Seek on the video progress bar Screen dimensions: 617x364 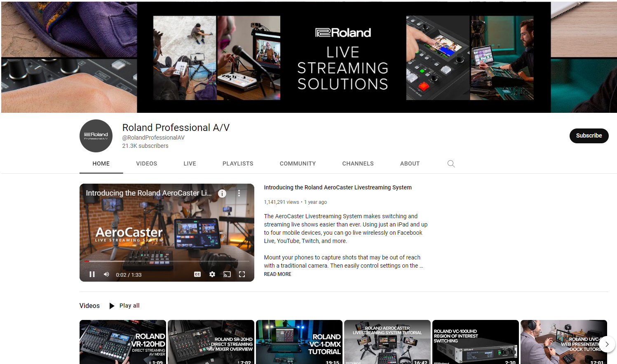(167, 261)
